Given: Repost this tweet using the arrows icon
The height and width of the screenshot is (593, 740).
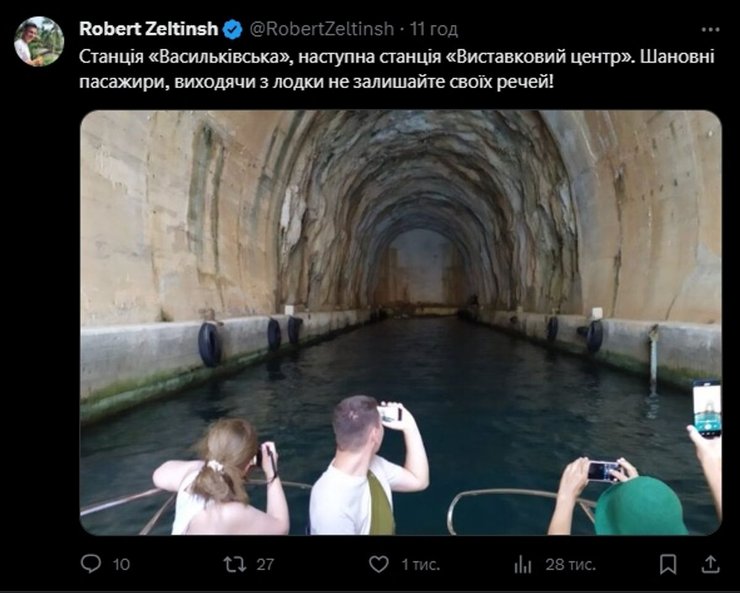Looking at the screenshot, I should (x=235, y=564).
